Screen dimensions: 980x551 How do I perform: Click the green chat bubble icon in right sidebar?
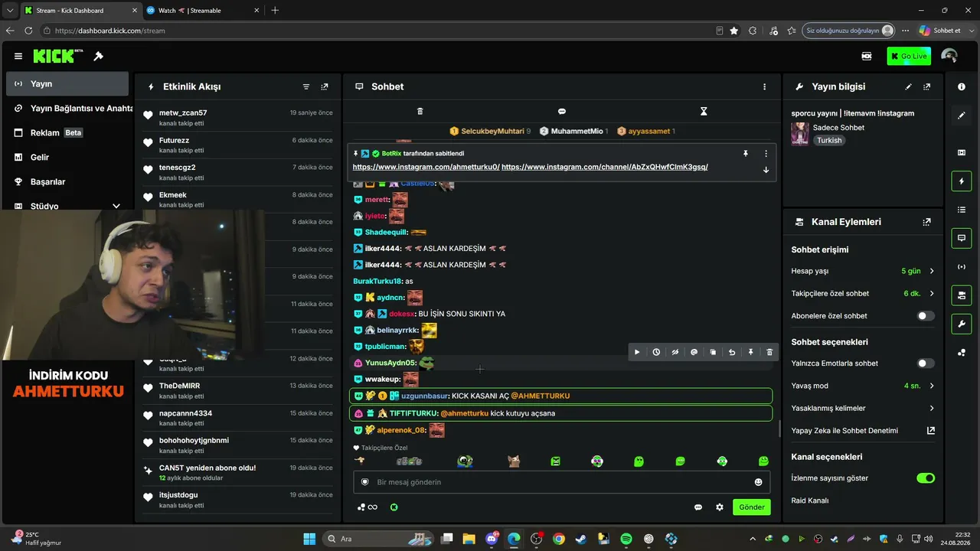click(962, 238)
